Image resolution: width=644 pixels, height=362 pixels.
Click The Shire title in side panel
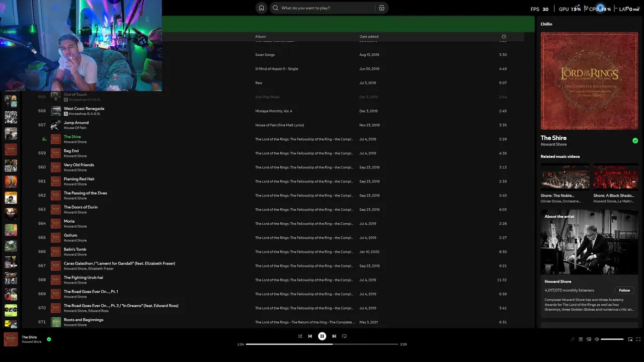pyautogui.click(x=553, y=138)
